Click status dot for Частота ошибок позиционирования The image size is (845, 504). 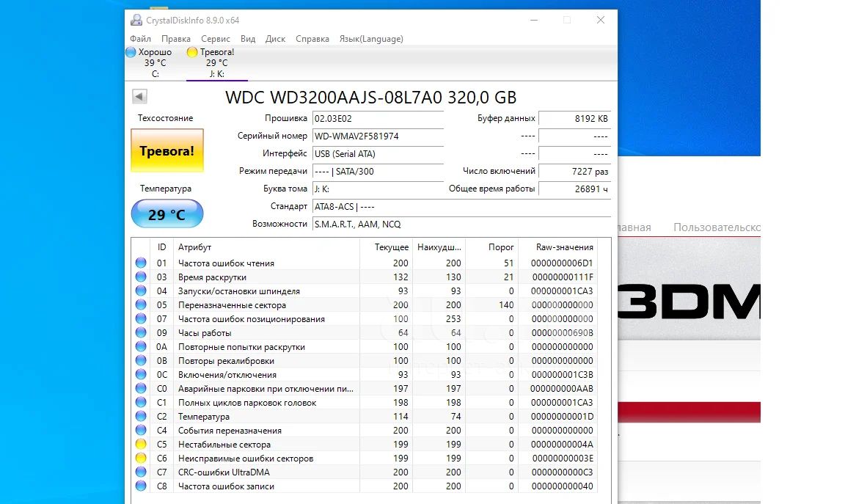[141, 319]
